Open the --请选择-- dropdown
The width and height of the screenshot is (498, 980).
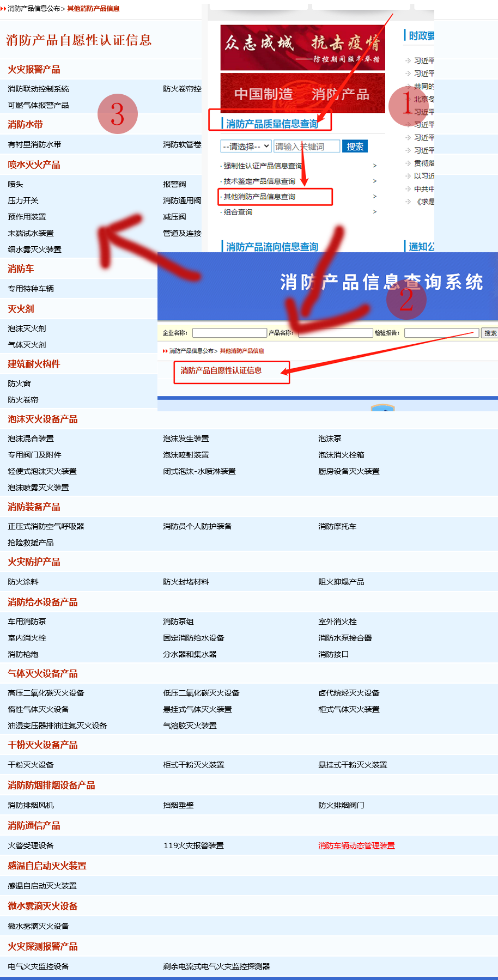(x=246, y=147)
